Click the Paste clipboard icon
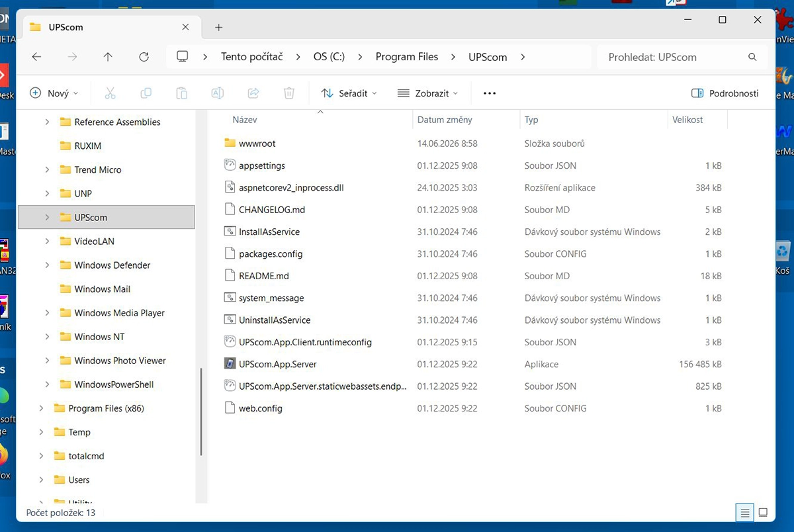This screenshot has width=794, height=532. 181,93
